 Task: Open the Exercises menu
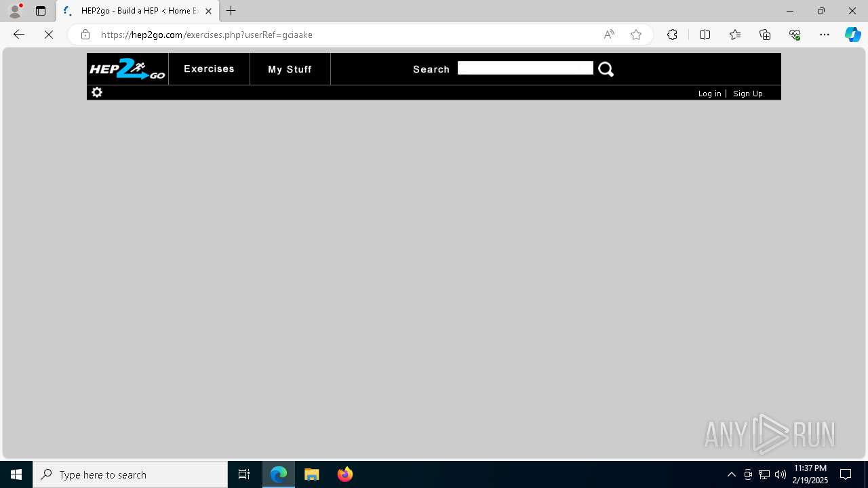[x=209, y=69]
